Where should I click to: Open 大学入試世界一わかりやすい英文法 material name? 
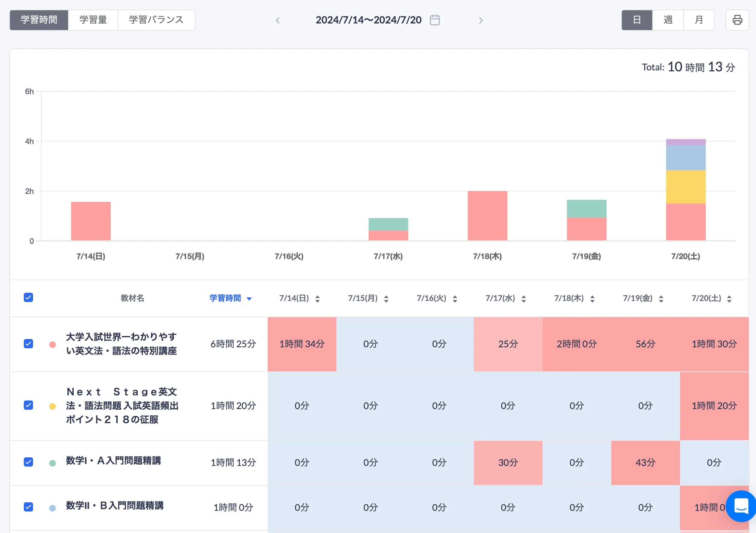tap(122, 344)
